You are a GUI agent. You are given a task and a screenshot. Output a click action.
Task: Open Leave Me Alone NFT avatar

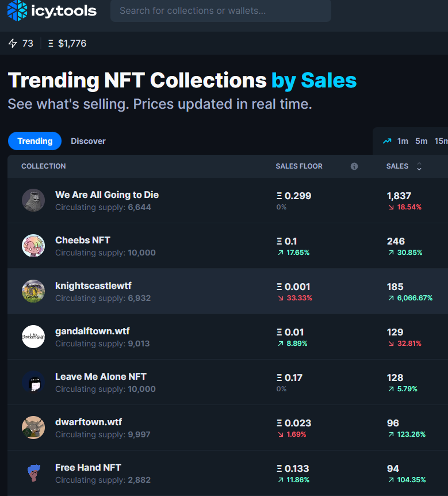(x=33, y=382)
